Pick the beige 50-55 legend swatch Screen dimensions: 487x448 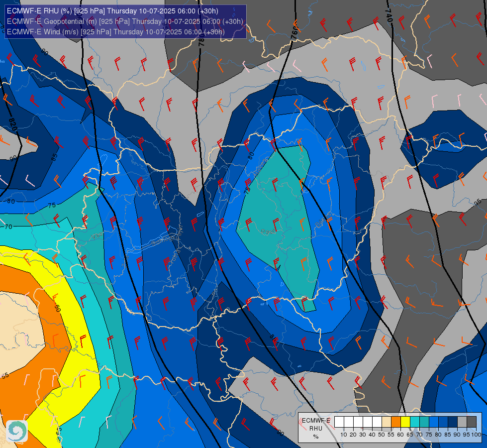tap(387, 422)
